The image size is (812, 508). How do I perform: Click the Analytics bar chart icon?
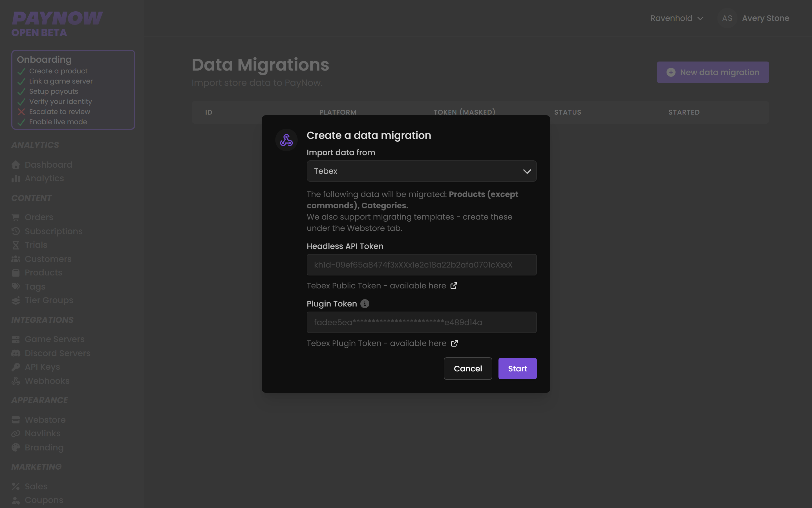pyautogui.click(x=16, y=178)
